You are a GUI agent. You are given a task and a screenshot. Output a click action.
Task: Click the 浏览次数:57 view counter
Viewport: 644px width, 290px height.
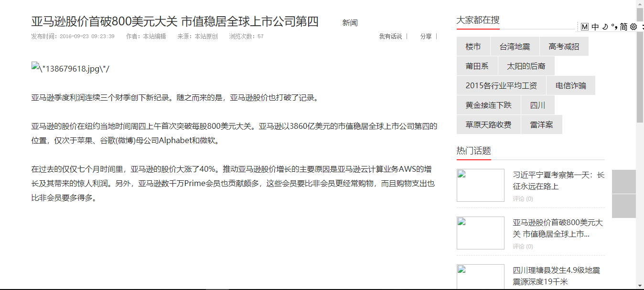coord(246,36)
